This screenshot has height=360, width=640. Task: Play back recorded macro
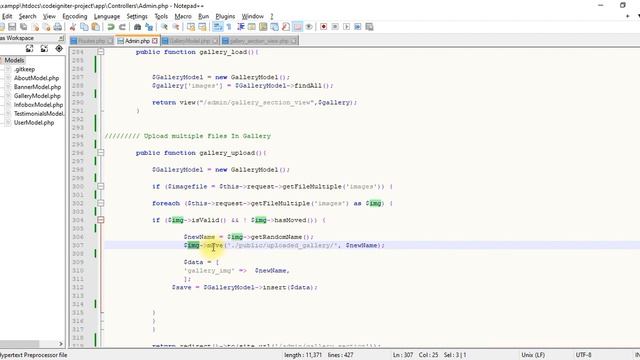click(346, 27)
